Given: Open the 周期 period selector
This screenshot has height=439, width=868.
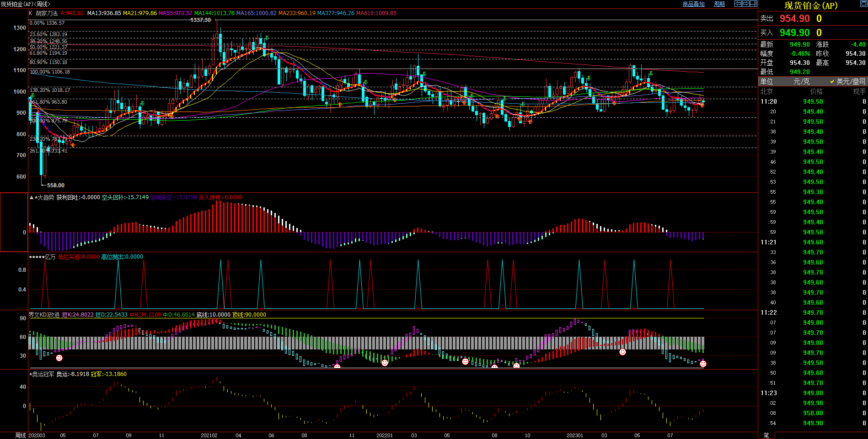Looking at the screenshot, I should (x=719, y=4).
